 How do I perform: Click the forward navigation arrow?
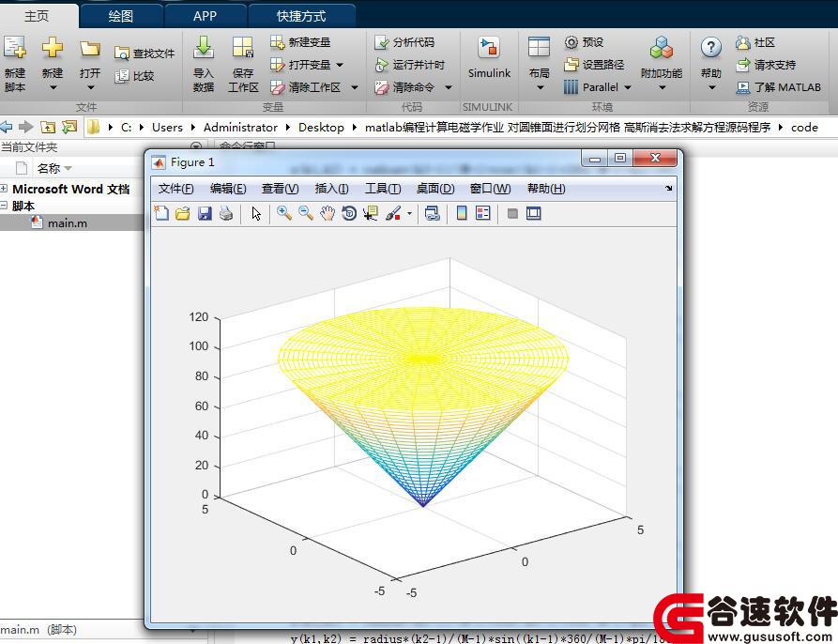point(25,127)
